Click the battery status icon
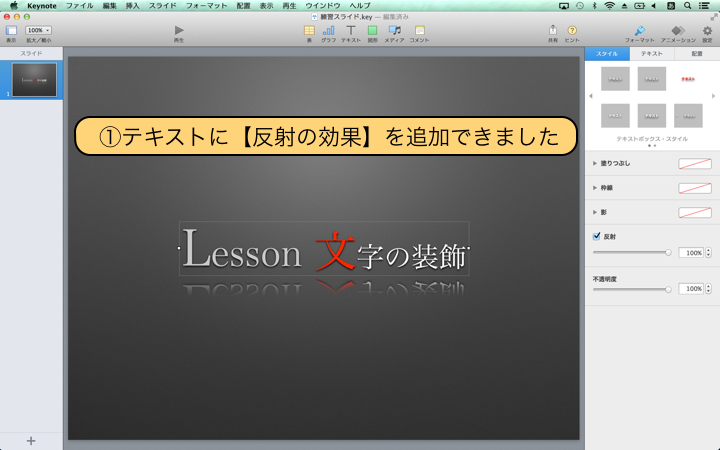This screenshot has width=720, height=450. coord(639,6)
